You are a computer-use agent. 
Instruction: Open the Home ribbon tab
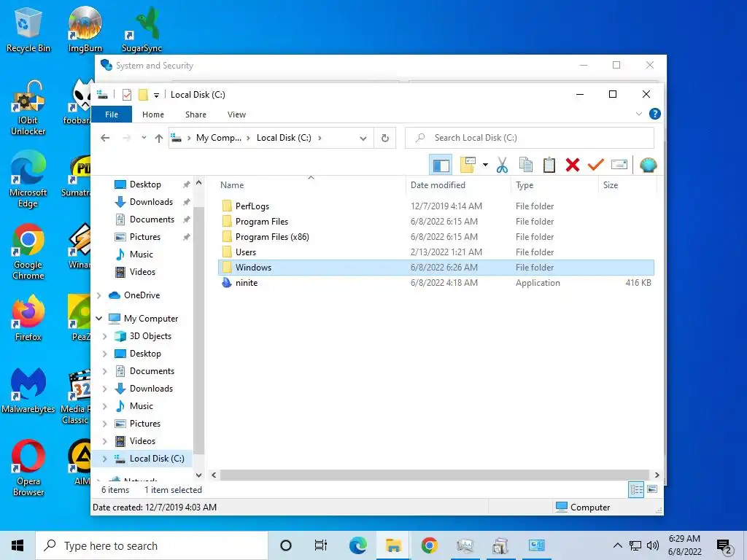153,114
